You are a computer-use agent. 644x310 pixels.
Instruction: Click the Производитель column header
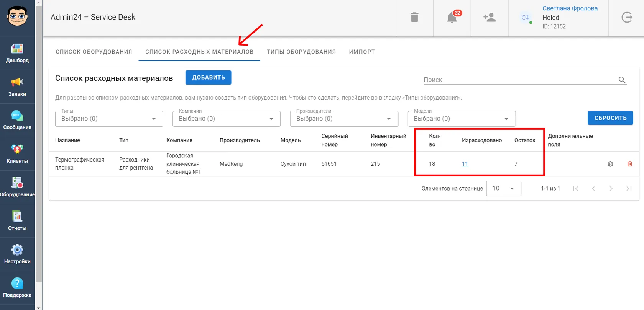pyautogui.click(x=240, y=140)
